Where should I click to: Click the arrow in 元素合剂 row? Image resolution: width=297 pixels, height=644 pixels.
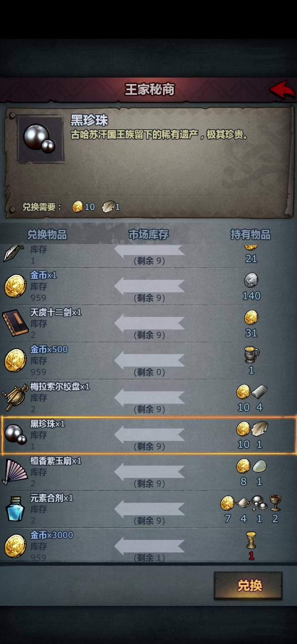[x=149, y=509]
